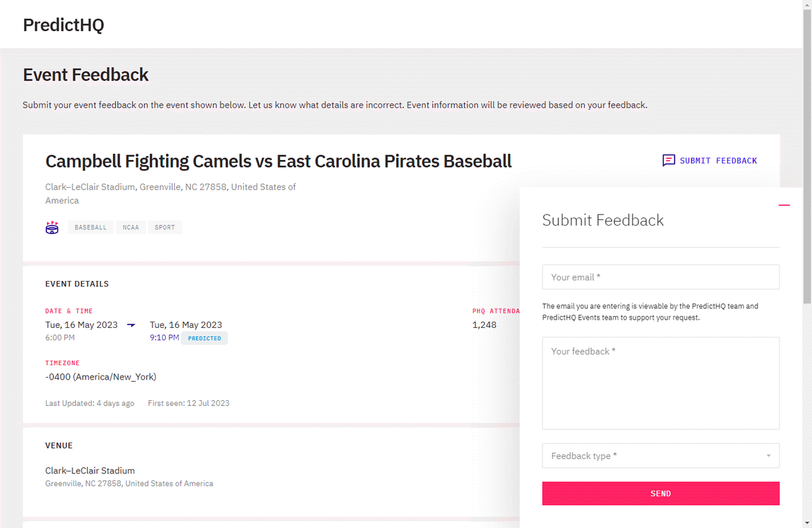Collapse the Submit Feedback panel with the minus icon
This screenshot has height=528, width=812.
tap(784, 205)
